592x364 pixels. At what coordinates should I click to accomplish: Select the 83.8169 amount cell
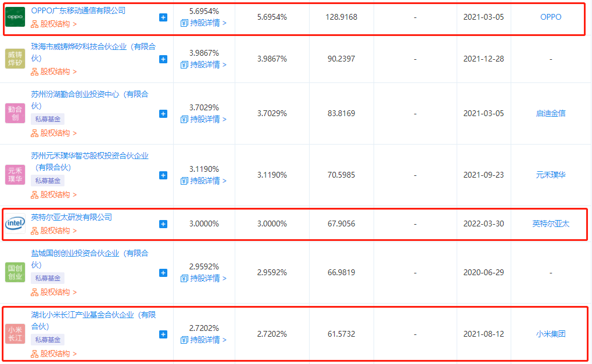pyautogui.click(x=341, y=113)
